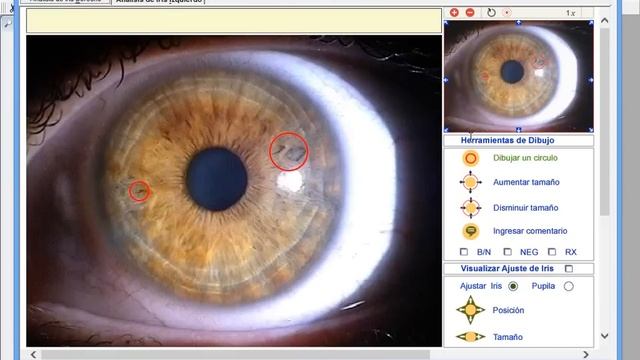
Task: Click the Disminuir tamaño label
Action: tap(526, 208)
